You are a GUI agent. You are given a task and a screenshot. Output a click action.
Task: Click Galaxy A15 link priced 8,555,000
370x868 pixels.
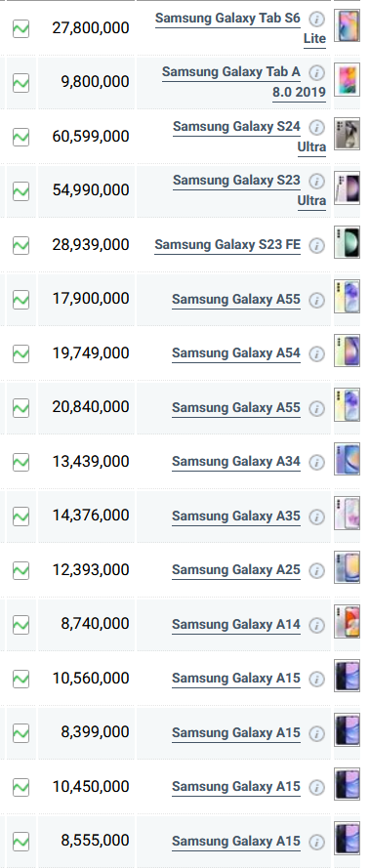click(x=236, y=842)
